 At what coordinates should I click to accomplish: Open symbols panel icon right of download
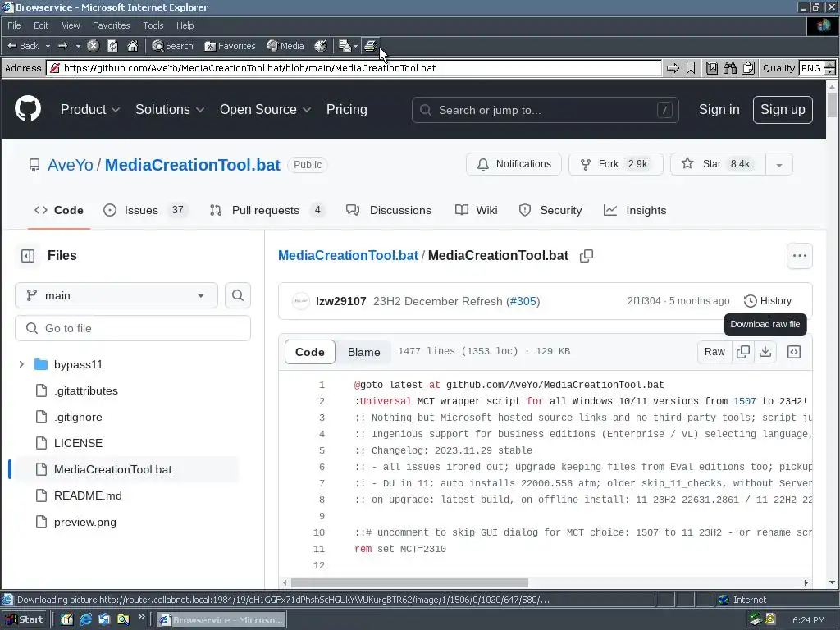pos(794,352)
